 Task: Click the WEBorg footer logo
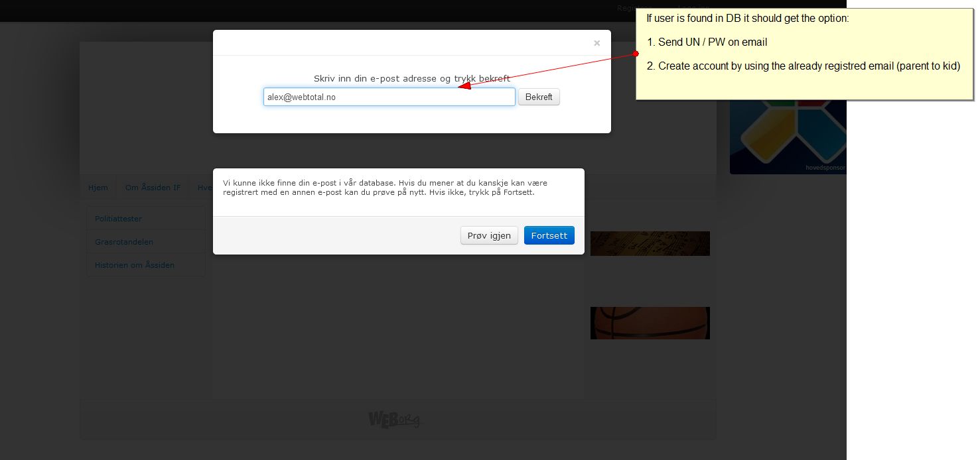pyautogui.click(x=394, y=420)
